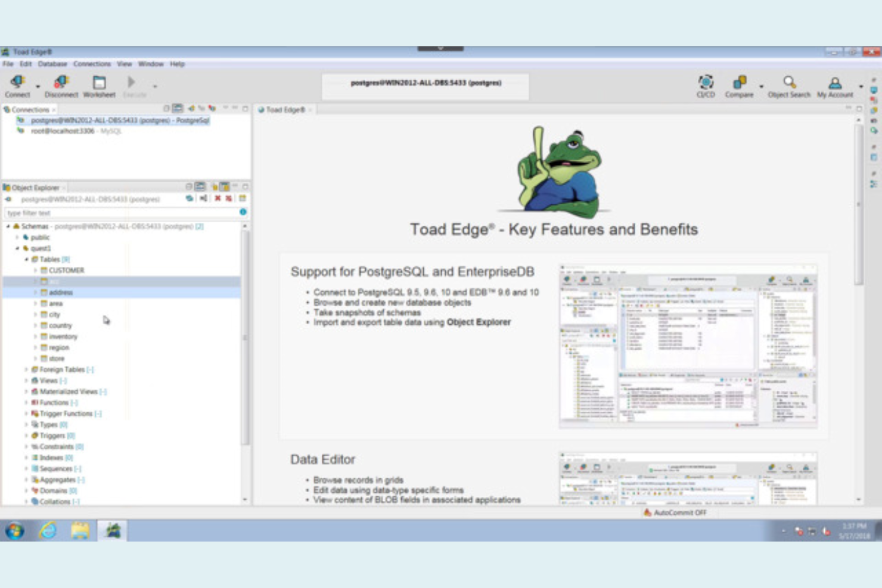
Task: Click the lock icon in Object Explorer header
Action: coord(215,186)
